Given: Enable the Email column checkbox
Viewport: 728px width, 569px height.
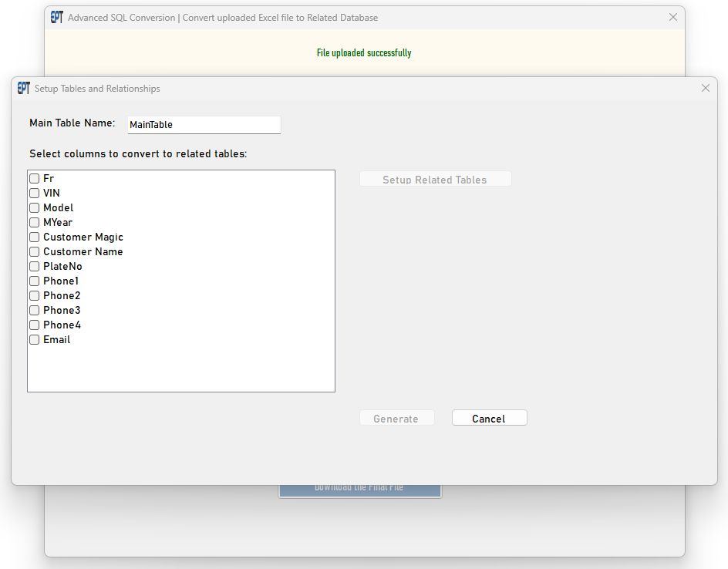Looking at the screenshot, I should click(x=35, y=340).
